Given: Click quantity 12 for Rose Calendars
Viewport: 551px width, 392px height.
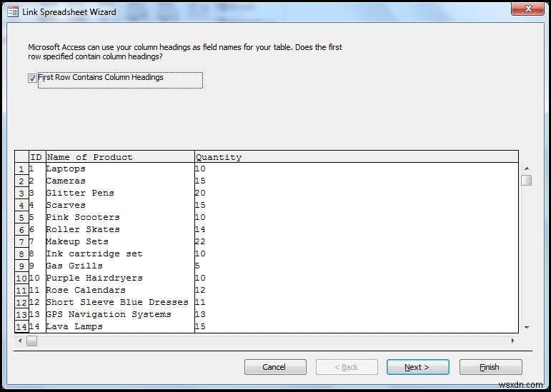Looking at the screenshot, I should tap(357, 290).
